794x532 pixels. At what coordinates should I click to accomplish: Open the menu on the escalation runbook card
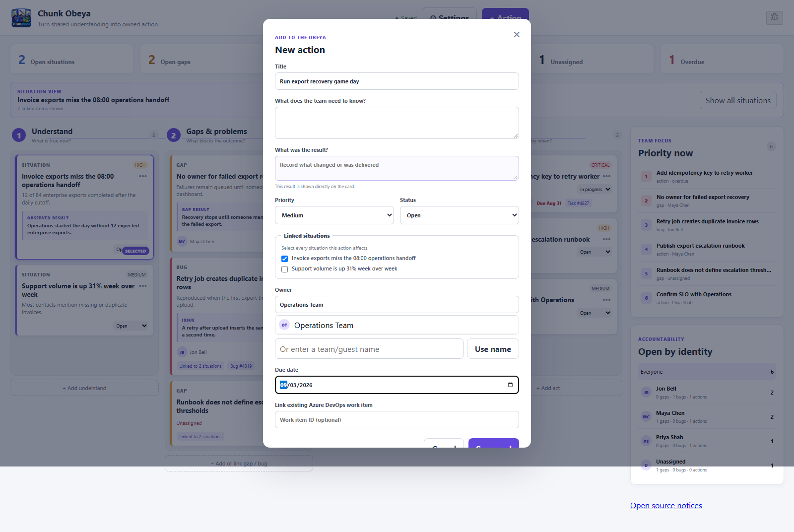(x=606, y=239)
